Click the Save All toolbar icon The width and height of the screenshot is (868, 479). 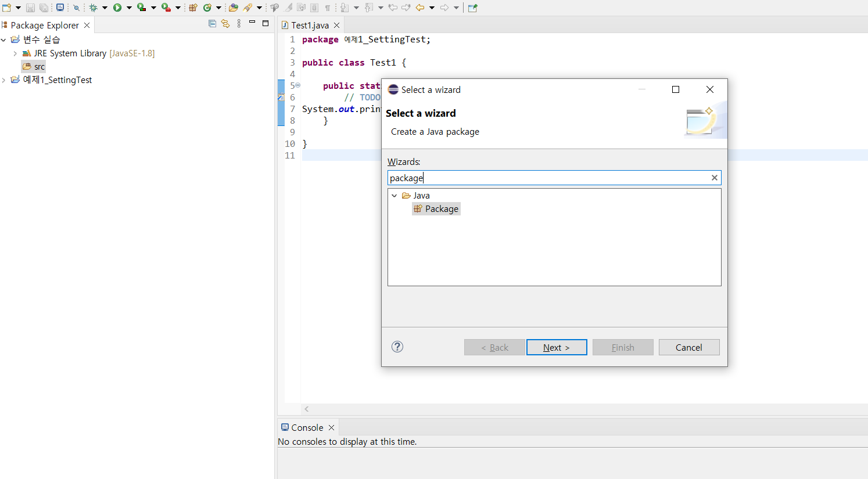[44, 8]
